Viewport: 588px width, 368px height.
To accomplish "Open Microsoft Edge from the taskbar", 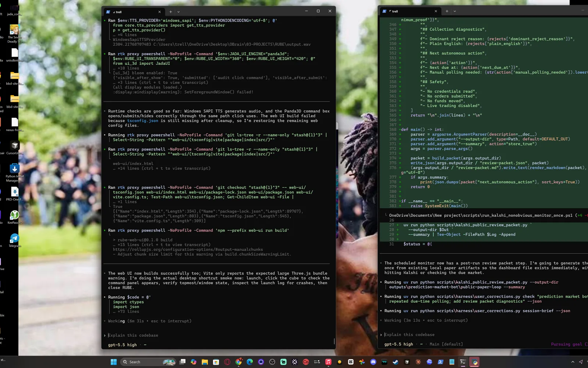I will click(250, 362).
